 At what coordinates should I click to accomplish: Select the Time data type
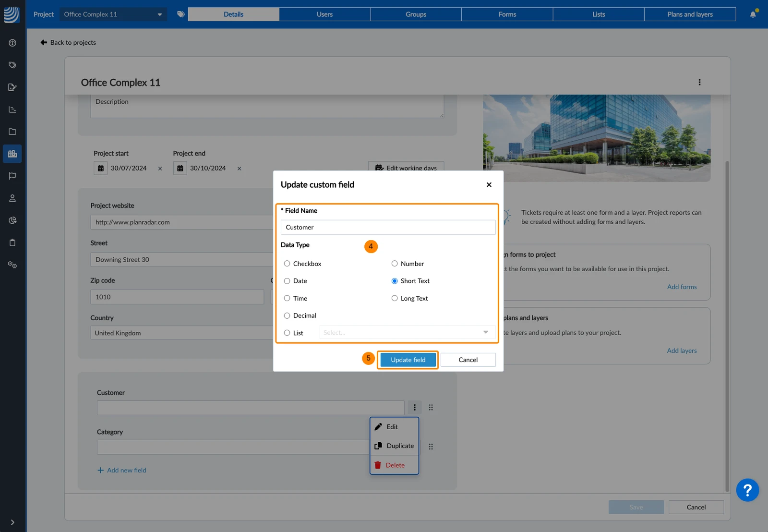pos(287,298)
